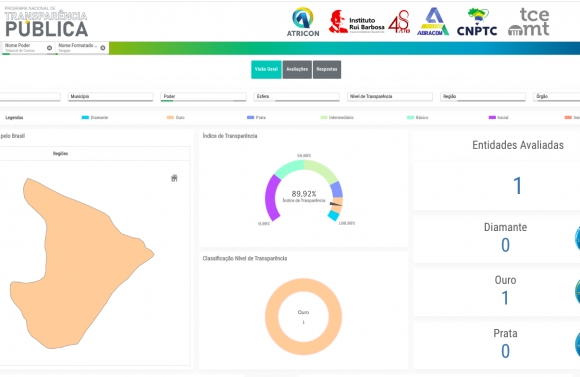Click the ATRICON logo
Screen dimensions: 580x377
pyautogui.click(x=303, y=22)
